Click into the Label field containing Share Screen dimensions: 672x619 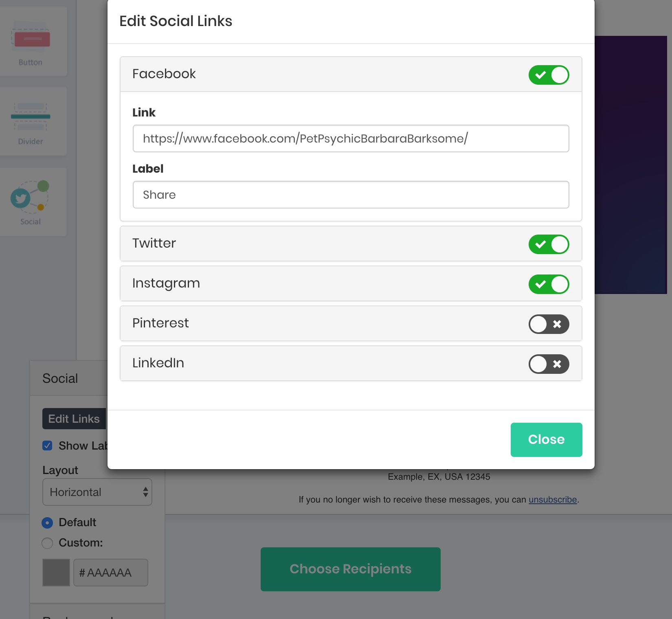tap(351, 195)
